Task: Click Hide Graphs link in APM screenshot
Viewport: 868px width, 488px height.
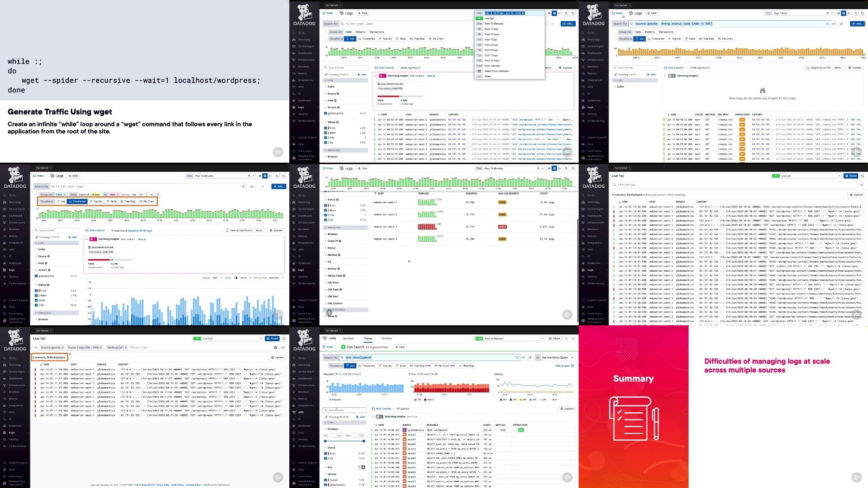Action: 564,366
